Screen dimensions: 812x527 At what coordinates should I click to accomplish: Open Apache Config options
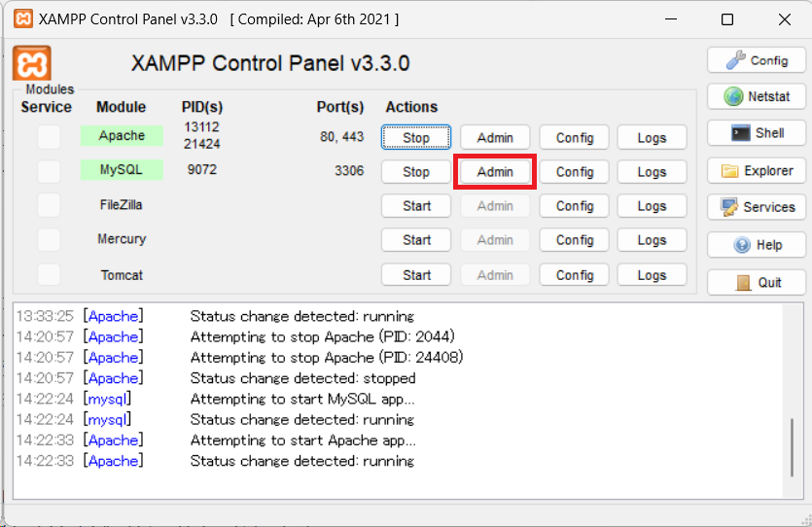(x=574, y=137)
